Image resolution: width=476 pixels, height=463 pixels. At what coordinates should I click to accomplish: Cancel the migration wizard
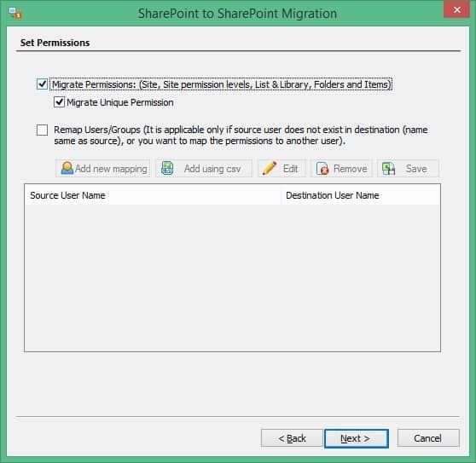[x=428, y=438]
